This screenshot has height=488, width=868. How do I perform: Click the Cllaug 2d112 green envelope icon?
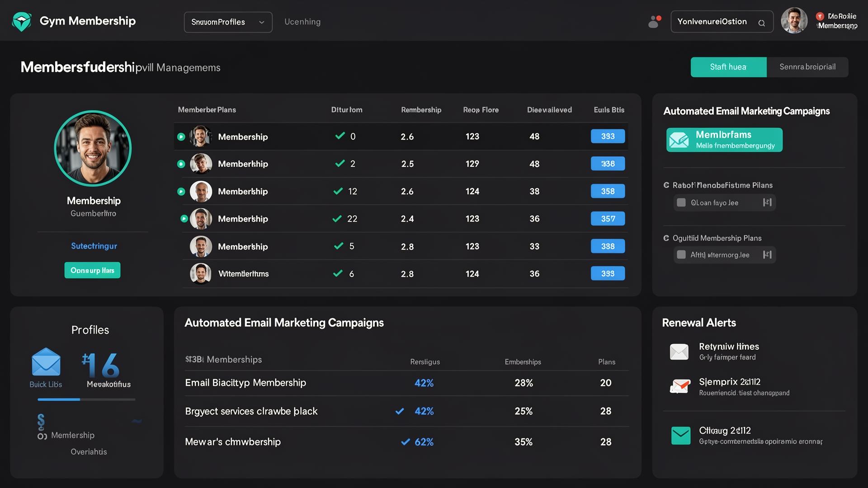coord(681,436)
